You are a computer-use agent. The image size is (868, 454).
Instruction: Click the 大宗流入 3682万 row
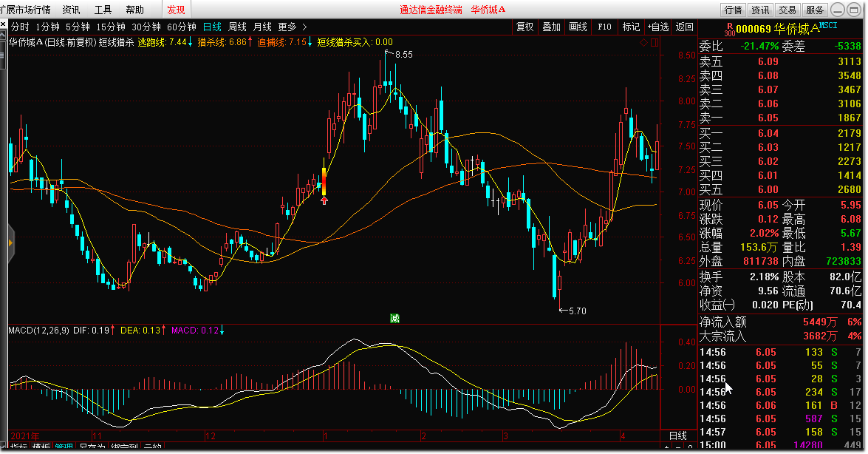click(781, 336)
